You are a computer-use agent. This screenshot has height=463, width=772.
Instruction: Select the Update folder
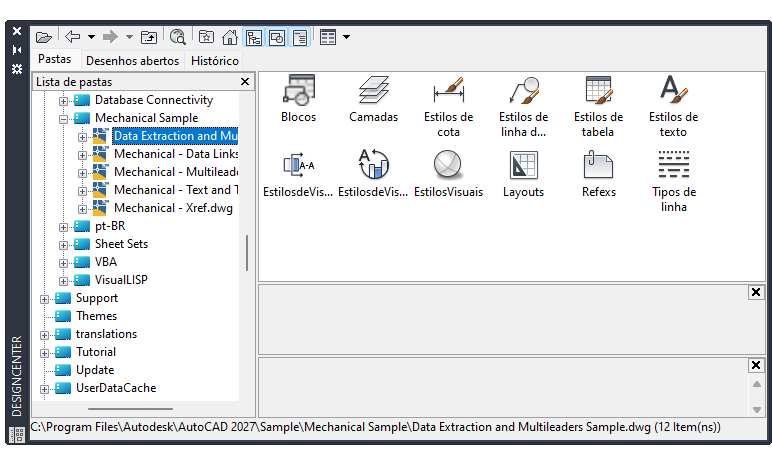(x=95, y=370)
